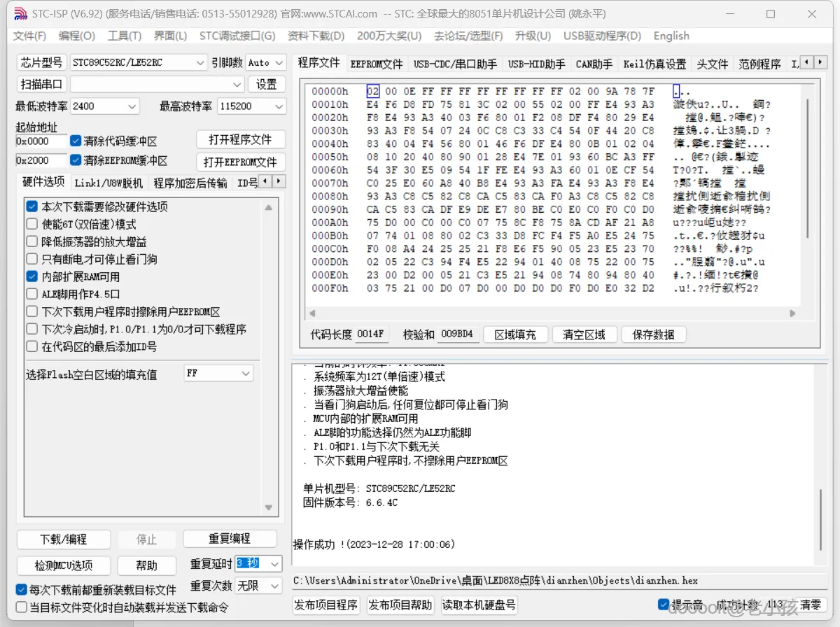Click the hardware options panel scrollbar

268,350
